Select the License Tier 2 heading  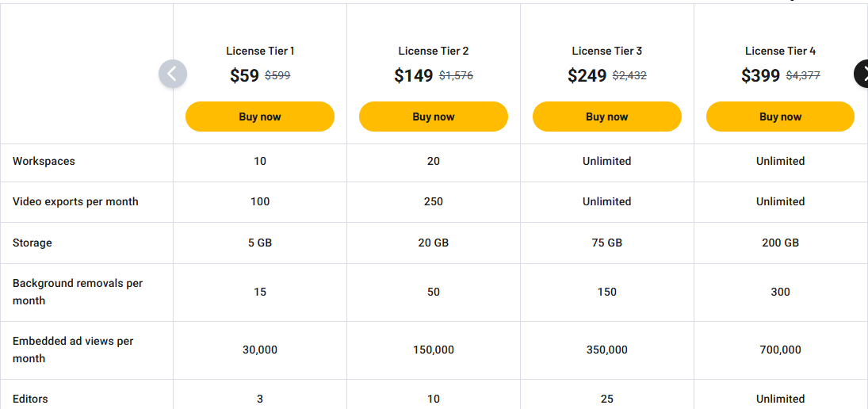pyautogui.click(x=434, y=51)
